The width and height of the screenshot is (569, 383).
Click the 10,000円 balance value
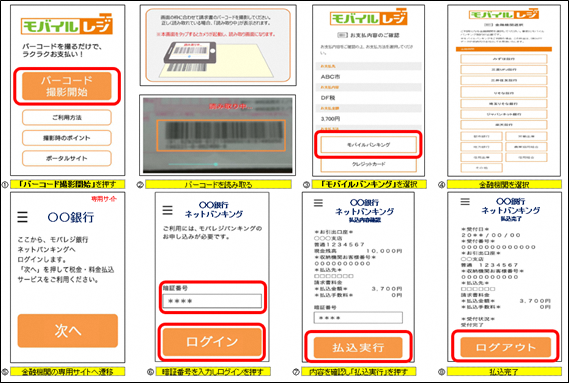(x=384, y=251)
